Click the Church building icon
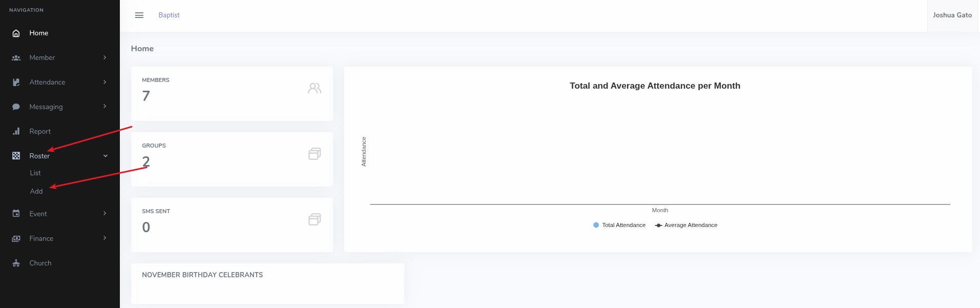This screenshot has height=308, width=980. tap(16, 263)
